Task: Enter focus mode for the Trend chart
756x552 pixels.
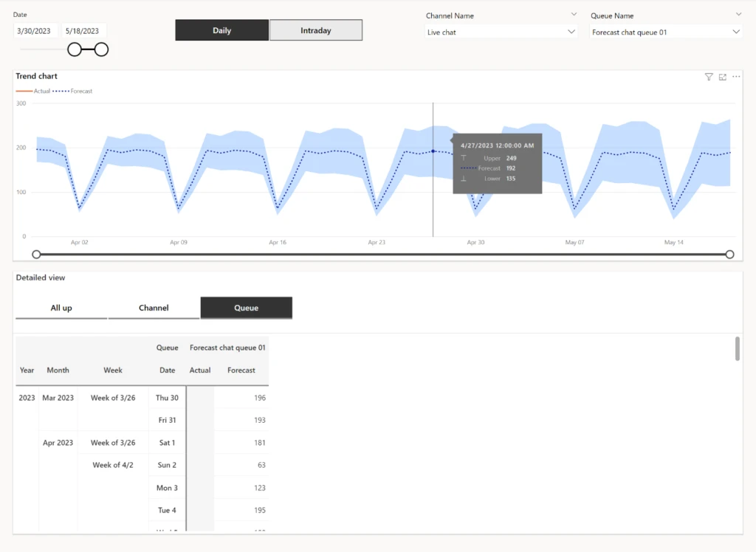Action: pyautogui.click(x=722, y=77)
